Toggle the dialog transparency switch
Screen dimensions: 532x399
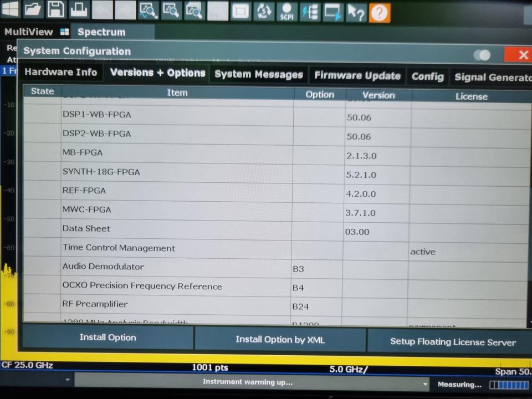coord(482,55)
